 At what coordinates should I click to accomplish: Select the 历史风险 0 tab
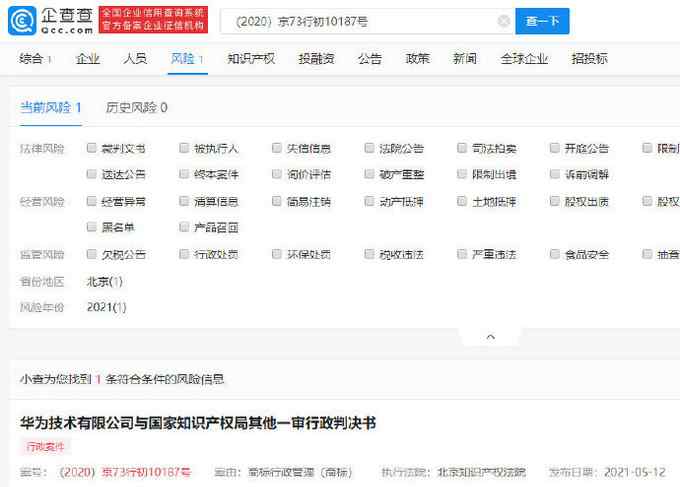tap(136, 107)
